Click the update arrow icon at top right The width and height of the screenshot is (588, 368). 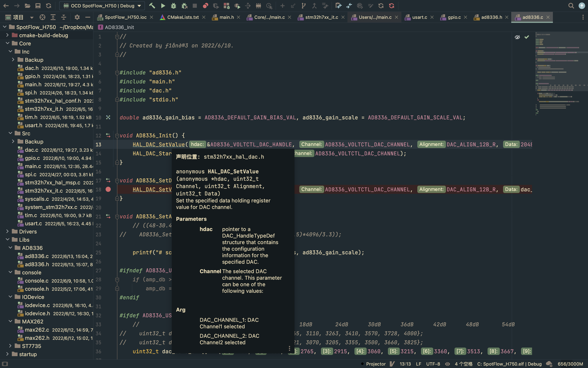[582, 6]
